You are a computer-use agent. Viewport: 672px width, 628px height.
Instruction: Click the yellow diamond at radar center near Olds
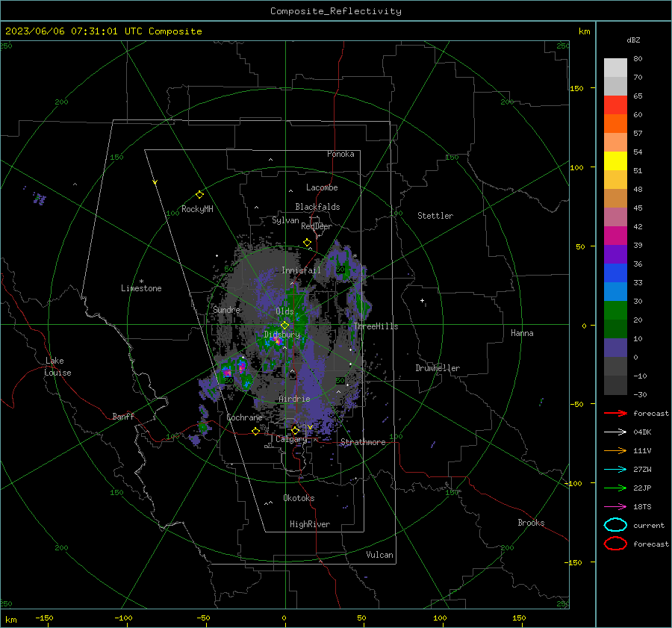284,326
